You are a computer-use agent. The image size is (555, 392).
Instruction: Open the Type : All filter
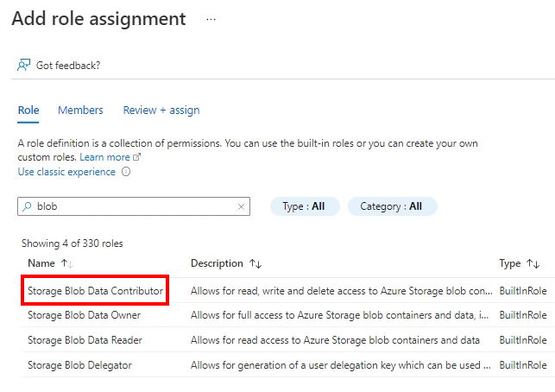pyautogui.click(x=305, y=206)
